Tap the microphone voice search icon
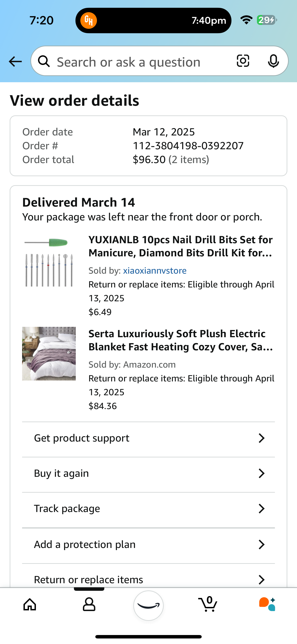Viewport: 297px width, 644px height. click(x=273, y=61)
